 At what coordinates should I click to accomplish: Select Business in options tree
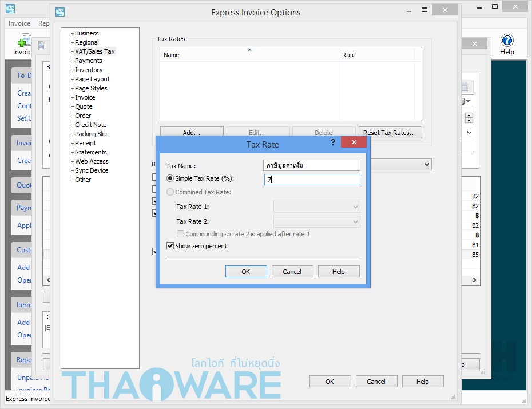pyautogui.click(x=87, y=33)
